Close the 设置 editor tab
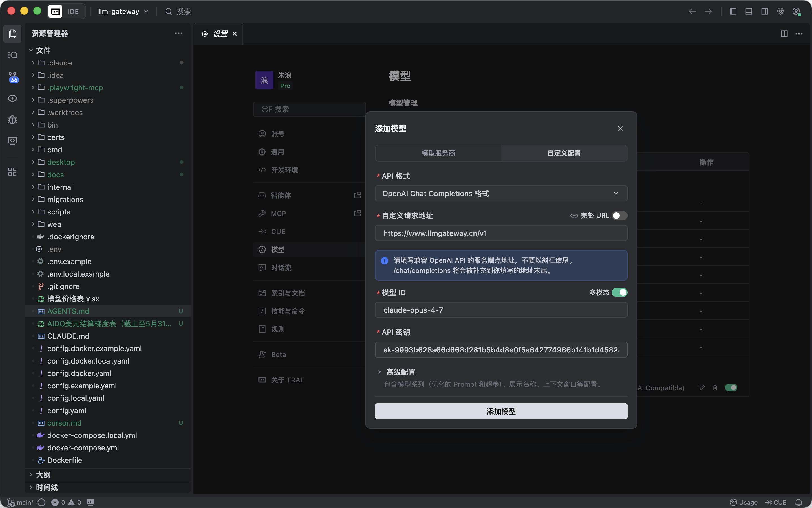Image resolution: width=812 pixels, height=508 pixels. click(235, 34)
